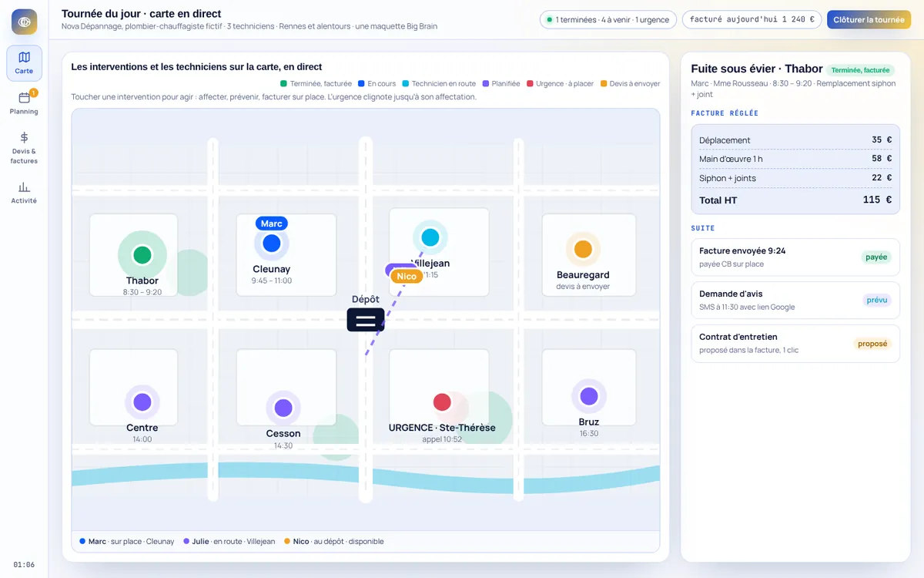Open the Carte view in the sidebar
The height and width of the screenshot is (578, 924).
(24, 63)
